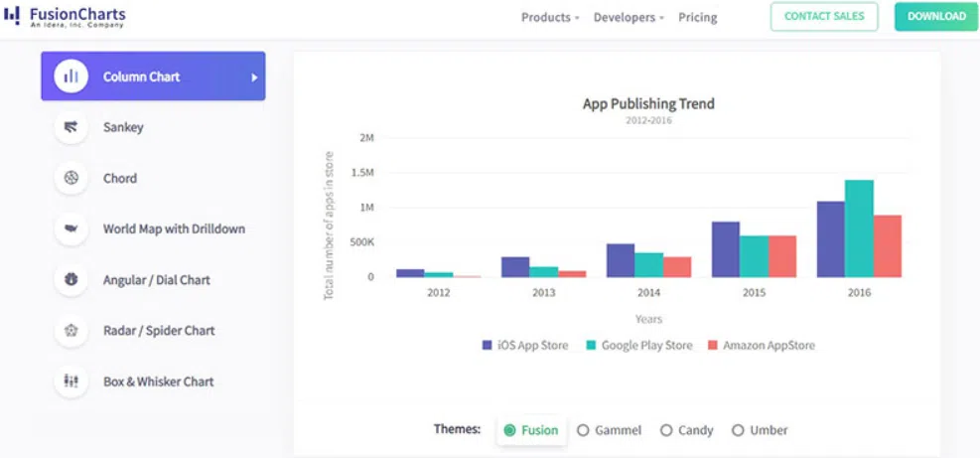Click the 500K y-axis label
This screenshot has width=980, height=458.
pos(361,242)
